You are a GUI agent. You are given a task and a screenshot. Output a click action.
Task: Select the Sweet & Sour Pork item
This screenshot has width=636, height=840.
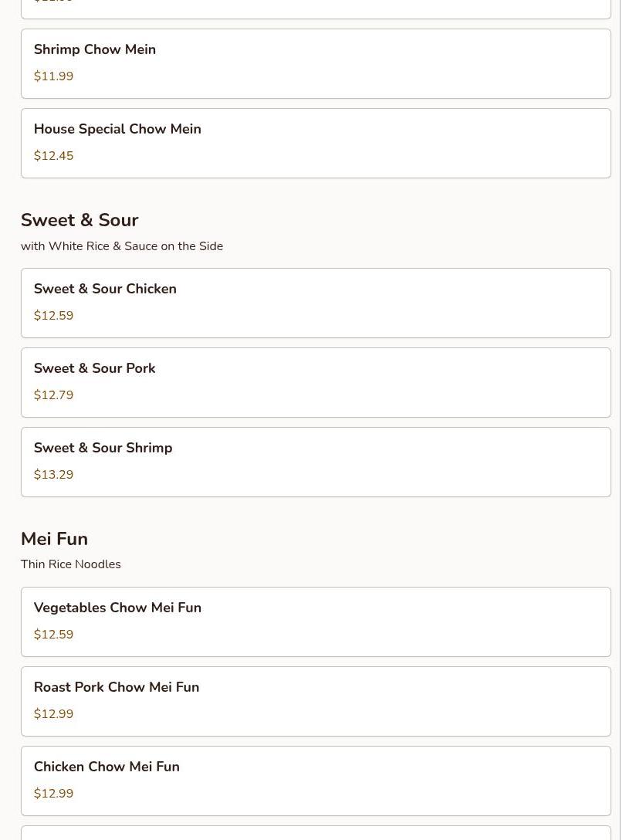(316, 382)
